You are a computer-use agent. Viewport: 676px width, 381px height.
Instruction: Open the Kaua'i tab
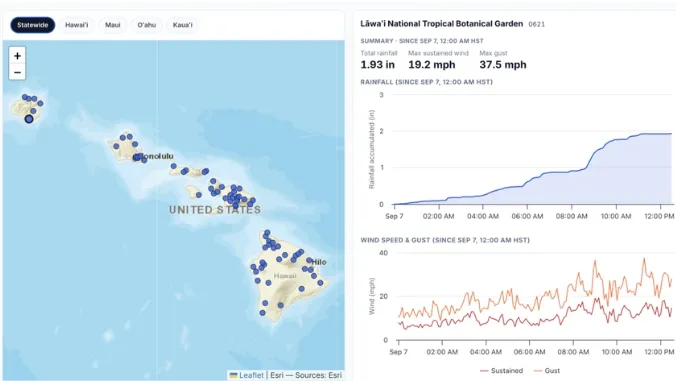tap(182, 25)
